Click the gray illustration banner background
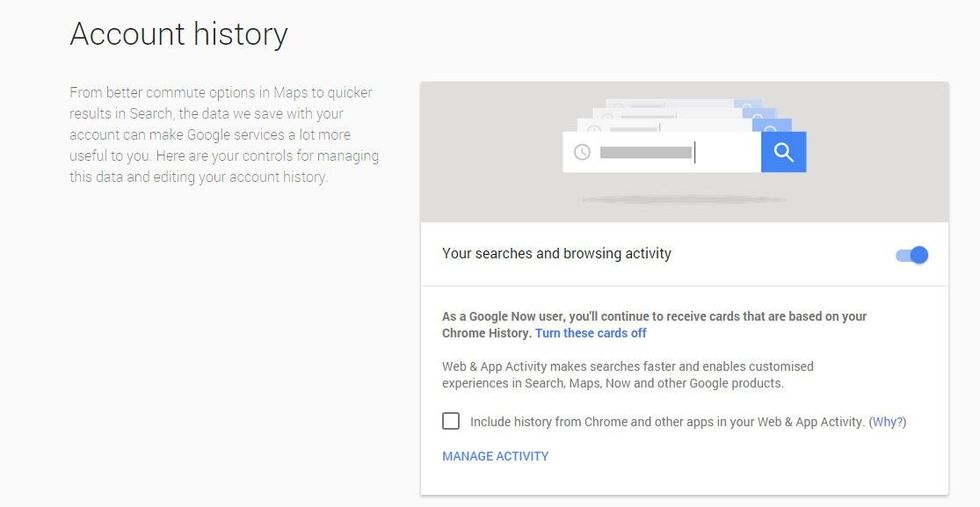The height and width of the screenshot is (507, 980). [x=684, y=151]
